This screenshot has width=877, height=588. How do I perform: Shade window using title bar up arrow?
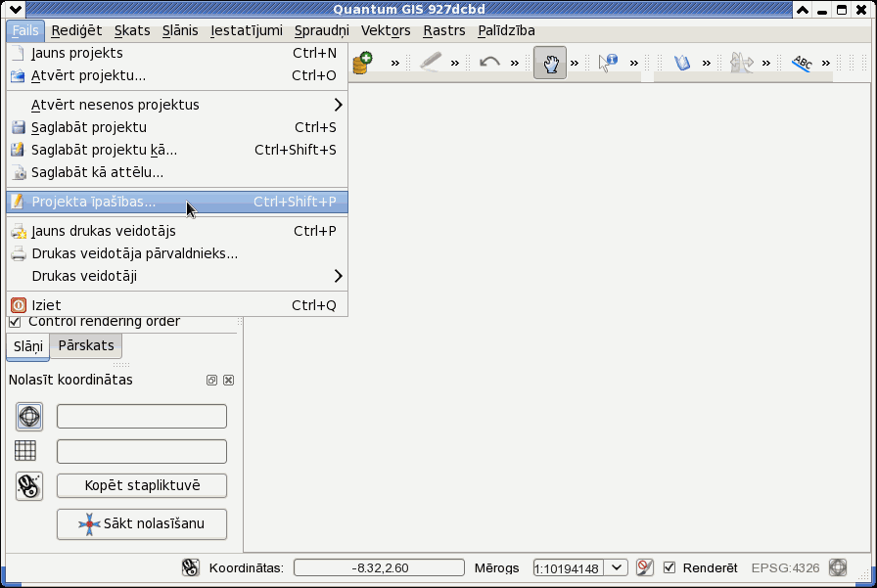(x=803, y=10)
